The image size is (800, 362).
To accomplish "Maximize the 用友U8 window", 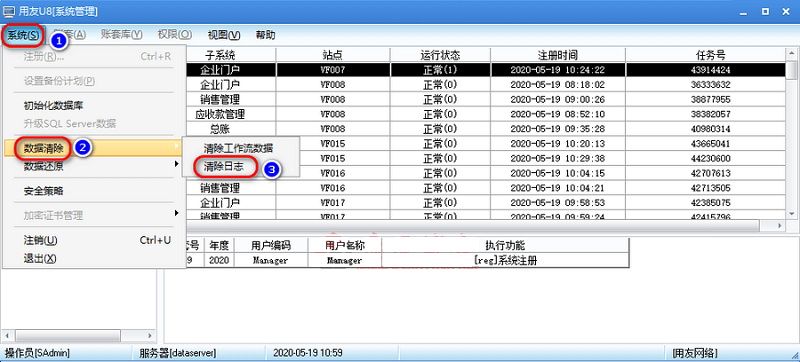I will pos(765,11).
